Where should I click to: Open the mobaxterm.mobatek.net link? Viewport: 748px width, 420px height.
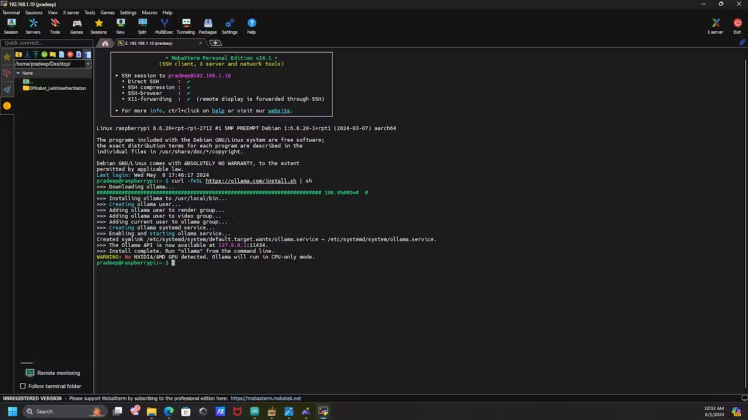[266, 398]
